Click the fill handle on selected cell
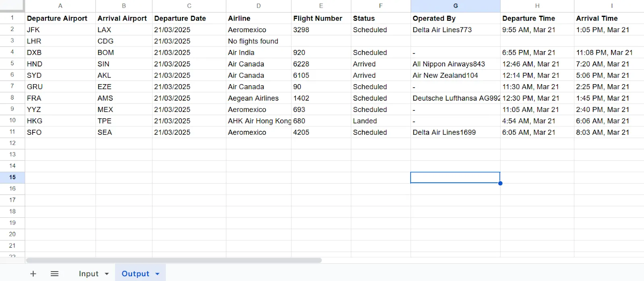The height and width of the screenshot is (281, 644). point(500,183)
